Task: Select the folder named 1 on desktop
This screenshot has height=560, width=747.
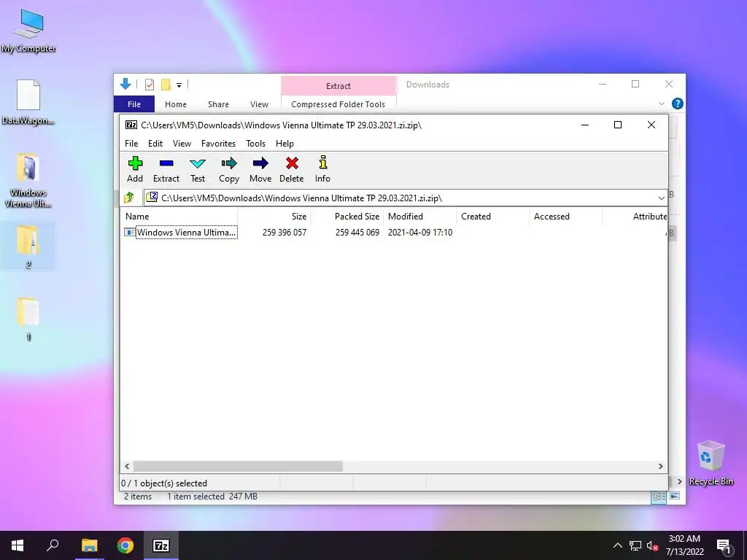Action: (x=28, y=319)
